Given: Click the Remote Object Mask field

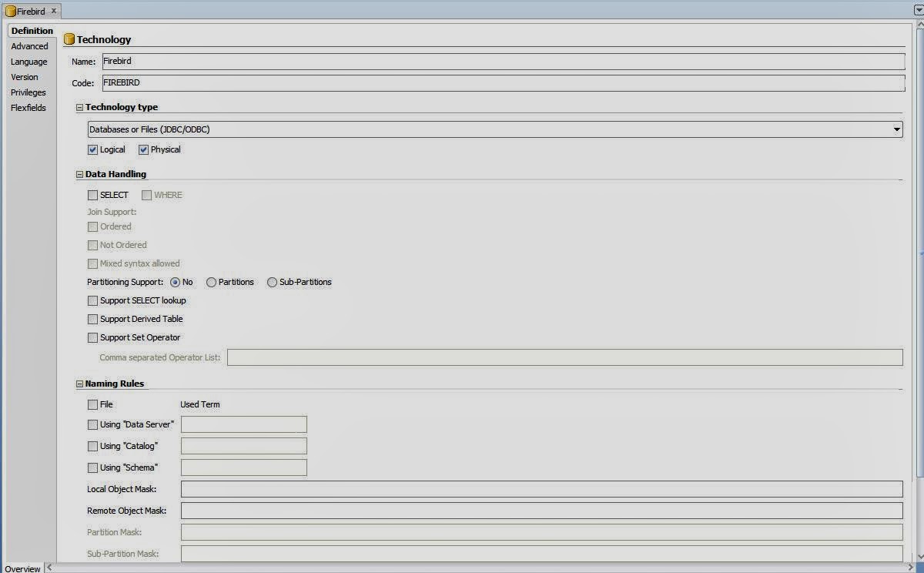Looking at the screenshot, I should [x=541, y=511].
